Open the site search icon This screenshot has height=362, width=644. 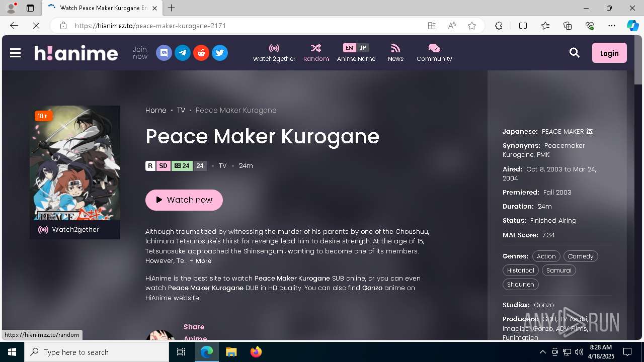click(574, 53)
